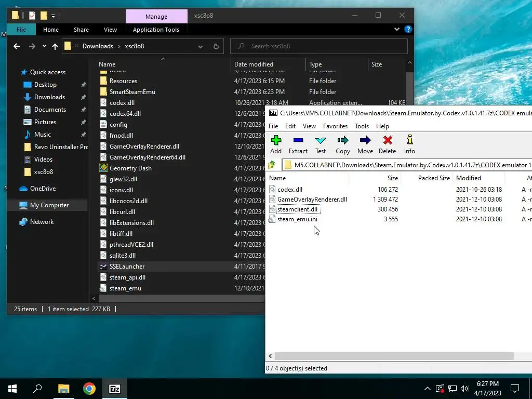This screenshot has width=532, height=399.
Task: Show hidden system tray icons
Action: click(x=428, y=389)
